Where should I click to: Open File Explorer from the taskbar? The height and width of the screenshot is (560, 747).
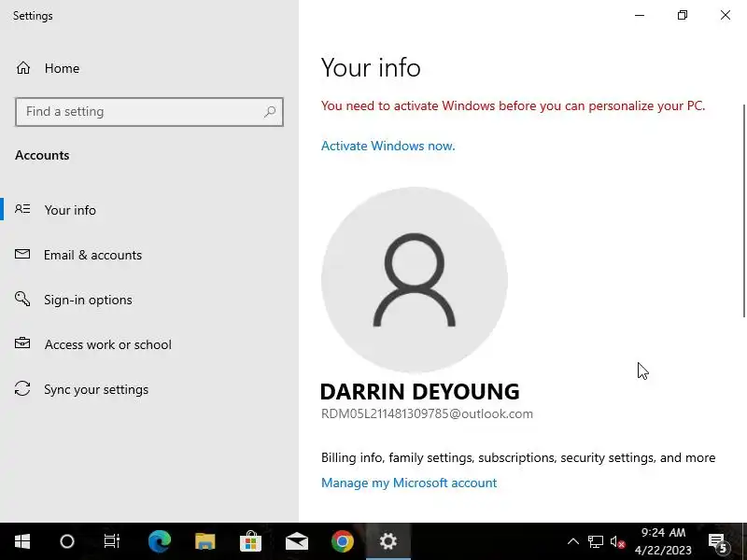(x=204, y=541)
